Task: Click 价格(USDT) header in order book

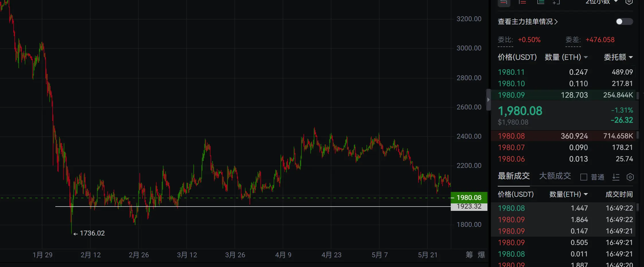Action: click(517, 57)
